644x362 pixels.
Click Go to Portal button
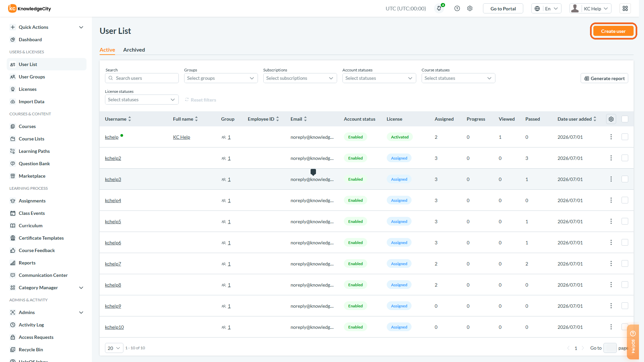tap(503, 8)
